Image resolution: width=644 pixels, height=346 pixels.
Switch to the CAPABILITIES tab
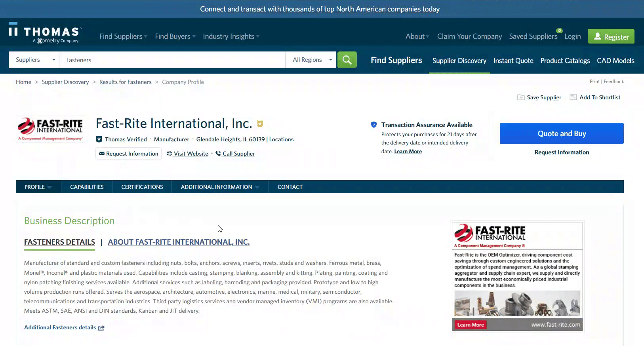[x=87, y=187]
